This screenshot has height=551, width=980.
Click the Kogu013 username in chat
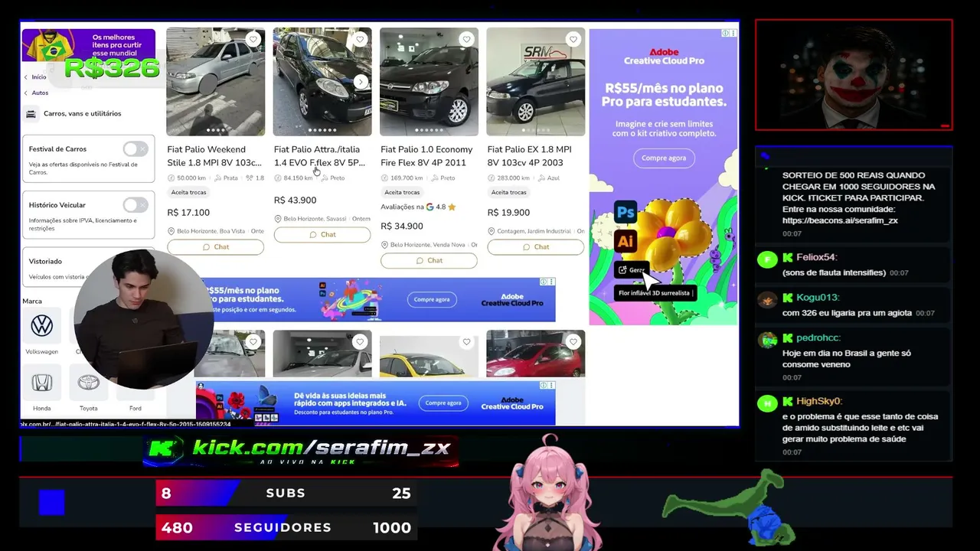(x=818, y=298)
